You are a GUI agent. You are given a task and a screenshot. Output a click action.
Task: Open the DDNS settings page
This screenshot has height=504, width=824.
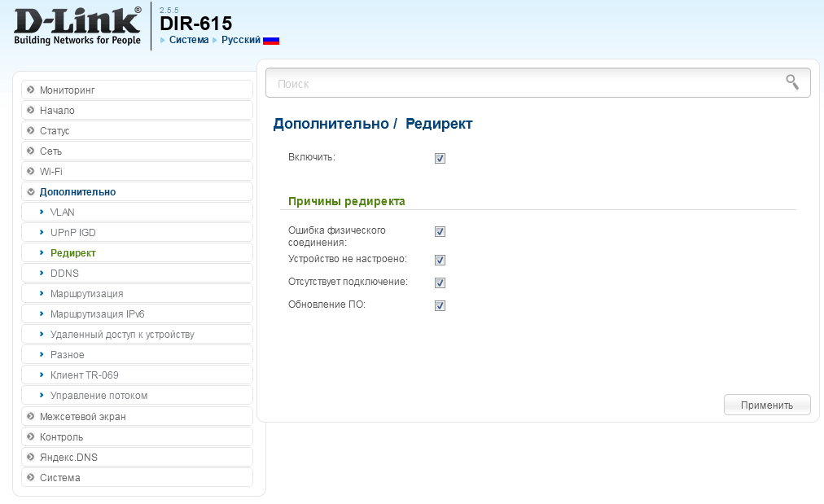[137, 274]
